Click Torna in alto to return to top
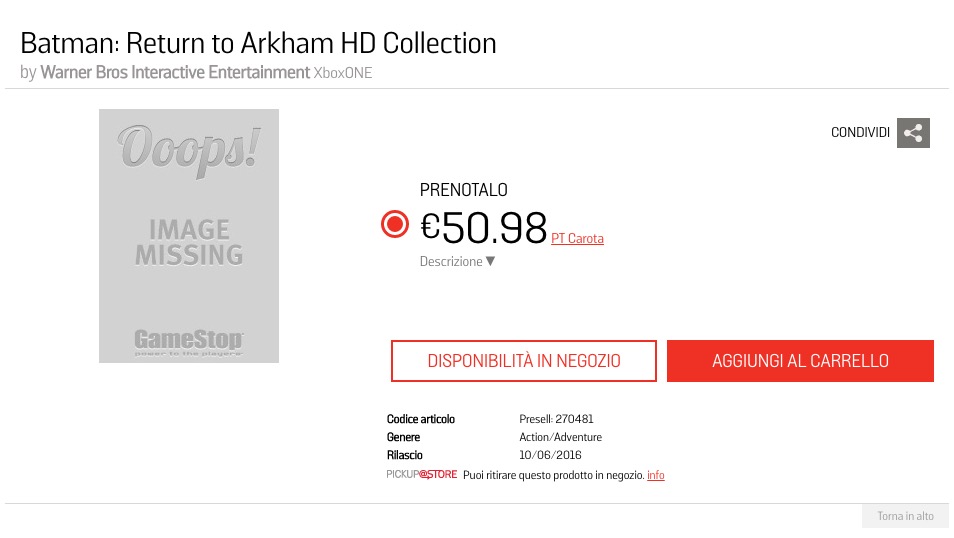This screenshot has width=954, height=538. (905, 516)
